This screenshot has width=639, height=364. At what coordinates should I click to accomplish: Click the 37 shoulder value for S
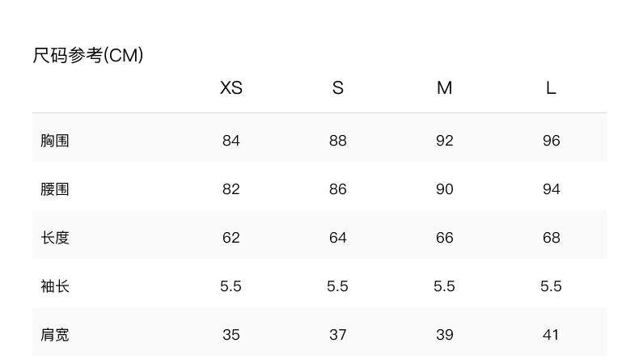338,335
